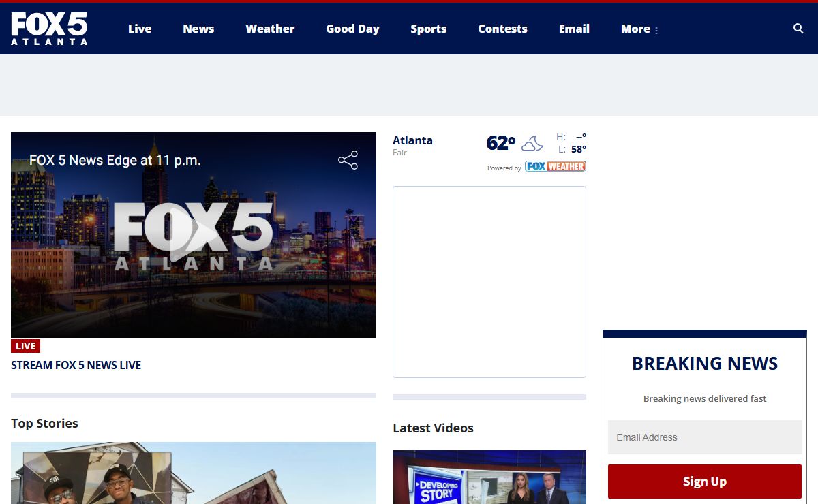Click the Latest Videos heading
This screenshot has height=504, width=818.
coord(433,428)
